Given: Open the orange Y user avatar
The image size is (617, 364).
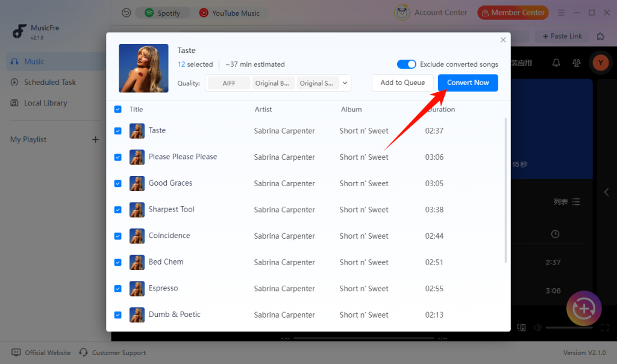Looking at the screenshot, I should pyautogui.click(x=601, y=63).
